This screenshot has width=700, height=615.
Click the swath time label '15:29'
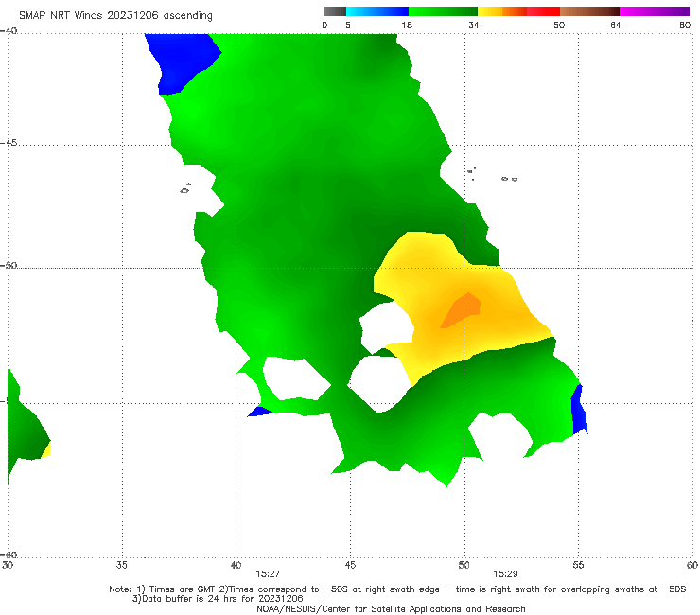505,574
